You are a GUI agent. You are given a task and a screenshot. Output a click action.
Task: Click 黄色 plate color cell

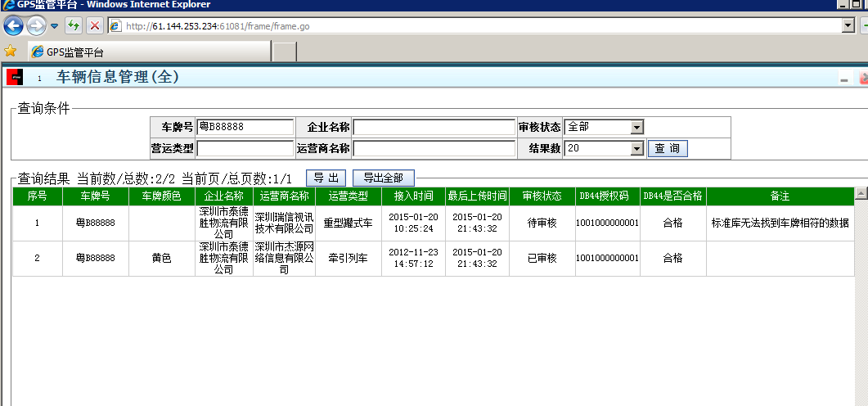162,258
